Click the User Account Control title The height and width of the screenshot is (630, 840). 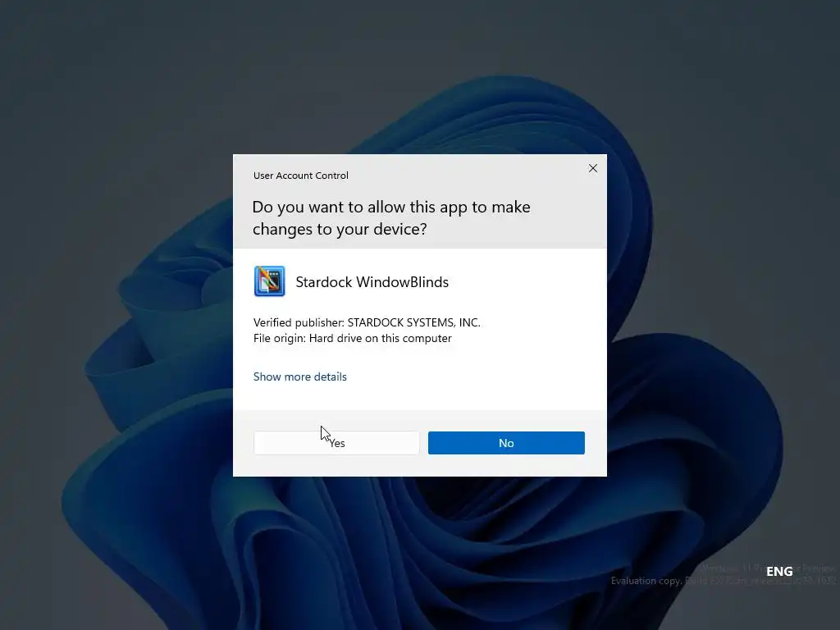(300, 176)
